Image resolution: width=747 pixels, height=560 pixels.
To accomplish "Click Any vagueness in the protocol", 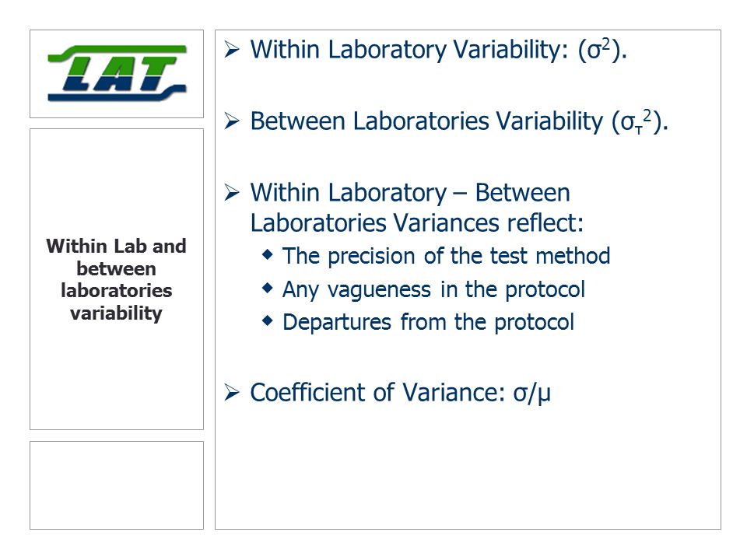I will coord(433,289).
